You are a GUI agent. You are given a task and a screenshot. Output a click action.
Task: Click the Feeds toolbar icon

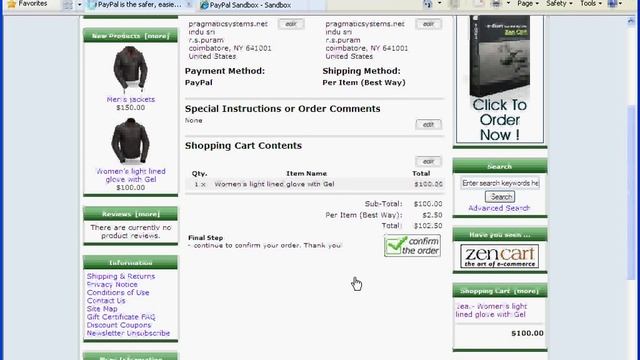(454, 4)
